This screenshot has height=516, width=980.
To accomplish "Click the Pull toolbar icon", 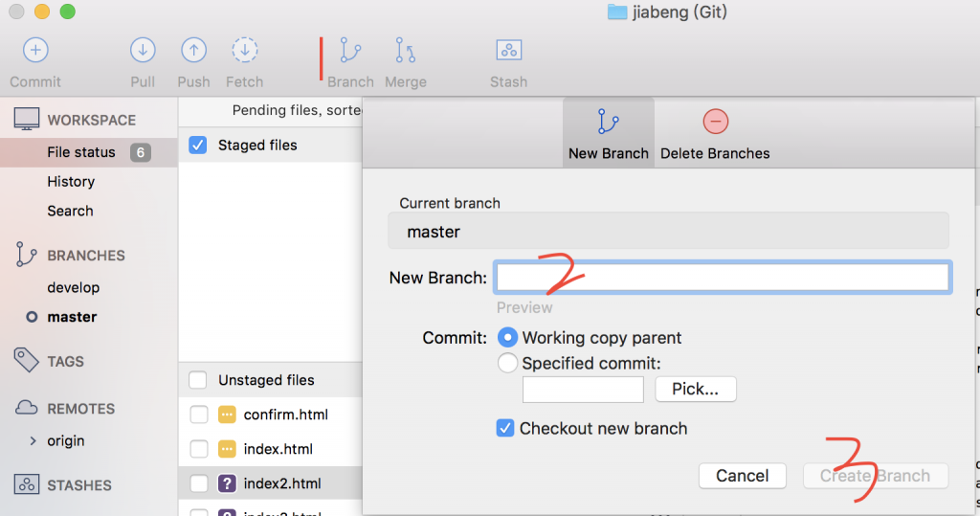I will [143, 50].
